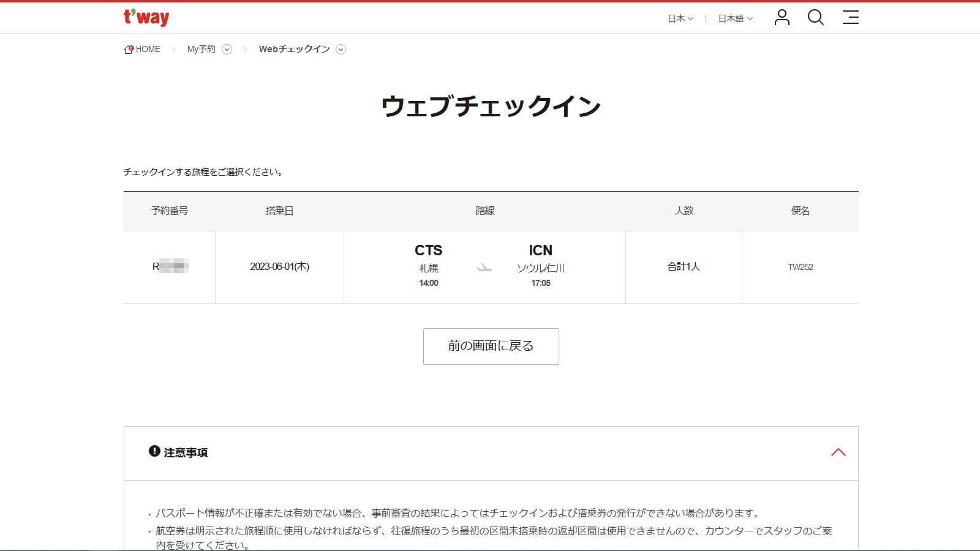Image resolution: width=980 pixels, height=551 pixels.
Task: Expand the Webチェックイン breadcrumb dropdown
Action: point(341,49)
